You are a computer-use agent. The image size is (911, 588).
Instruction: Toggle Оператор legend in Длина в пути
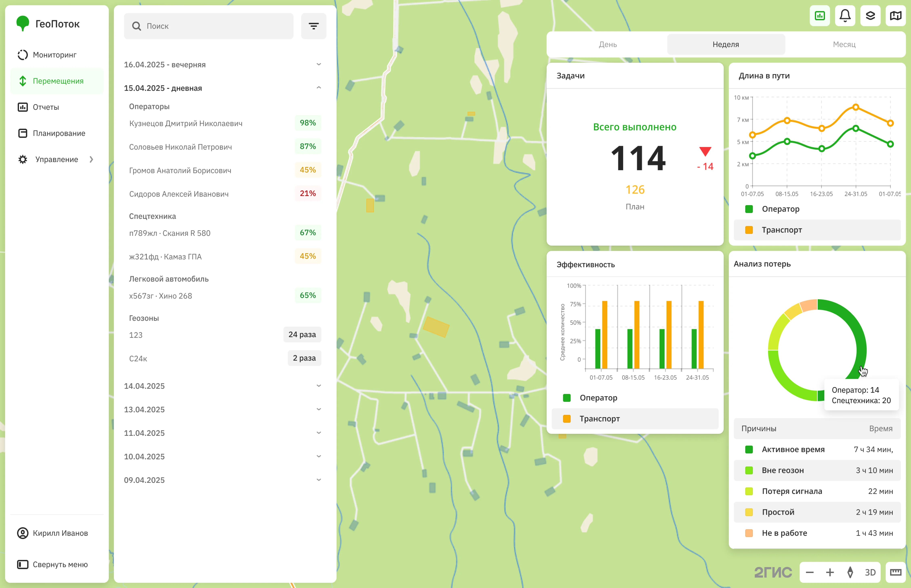click(780, 209)
